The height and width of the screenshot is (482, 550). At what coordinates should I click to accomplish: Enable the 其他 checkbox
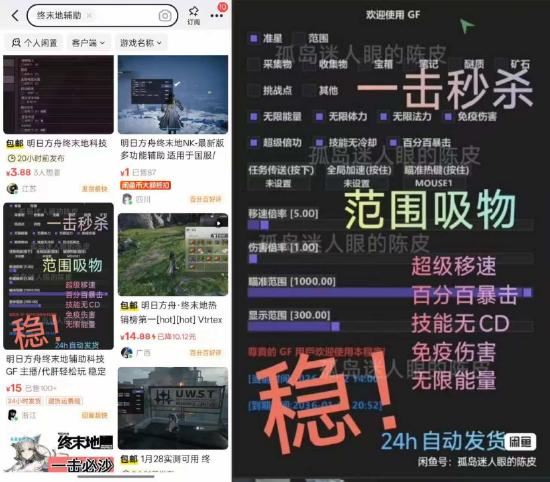pos(309,90)
